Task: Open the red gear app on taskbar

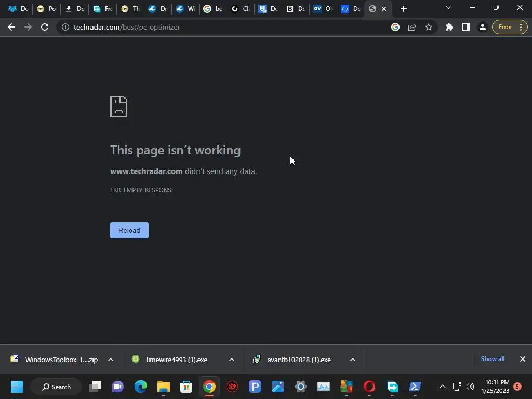Action: [232, 387]
